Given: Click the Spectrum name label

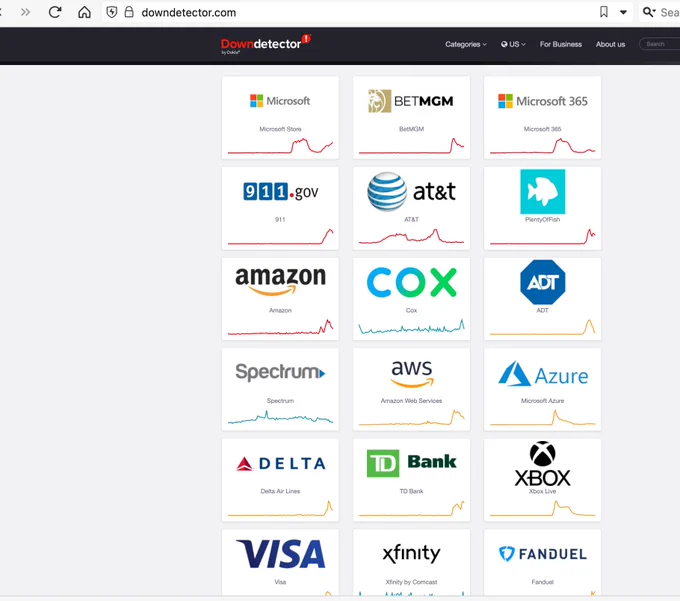Looking at the screenshot, I should click(280, 401).
